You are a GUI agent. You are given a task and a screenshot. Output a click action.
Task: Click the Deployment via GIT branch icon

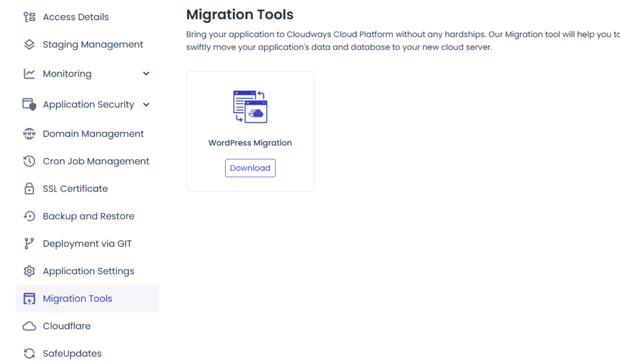click(29, 244)
